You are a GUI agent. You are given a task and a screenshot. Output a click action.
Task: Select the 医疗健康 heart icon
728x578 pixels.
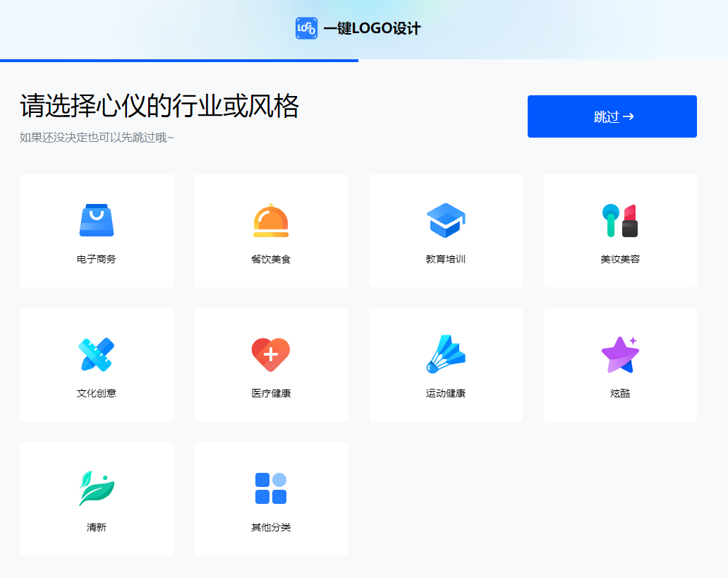tap(271, 354)
